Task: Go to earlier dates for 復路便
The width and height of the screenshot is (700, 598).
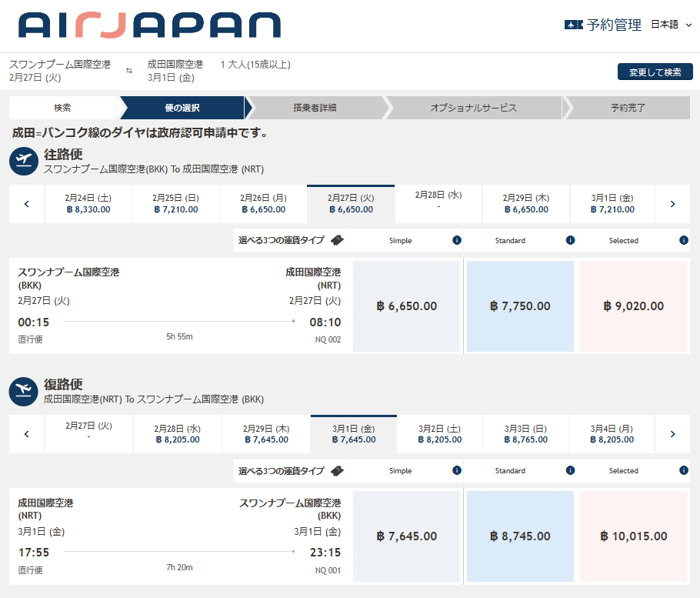Action: pos(26,434)
